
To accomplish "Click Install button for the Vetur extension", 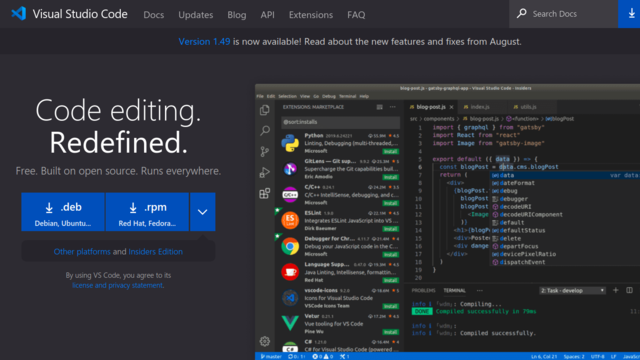I will (x=391, y=332).
